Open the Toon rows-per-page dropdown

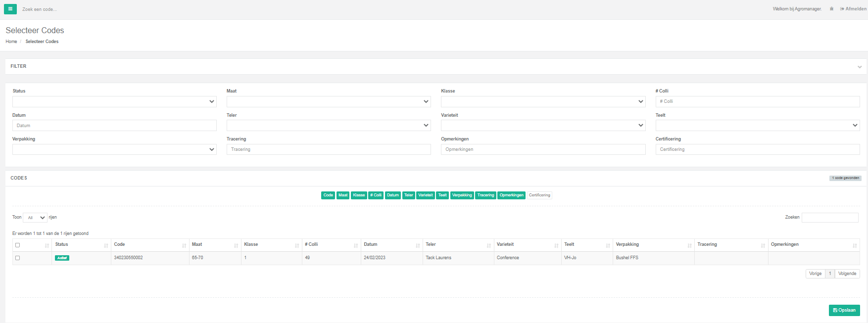click(x=35, y=218)
